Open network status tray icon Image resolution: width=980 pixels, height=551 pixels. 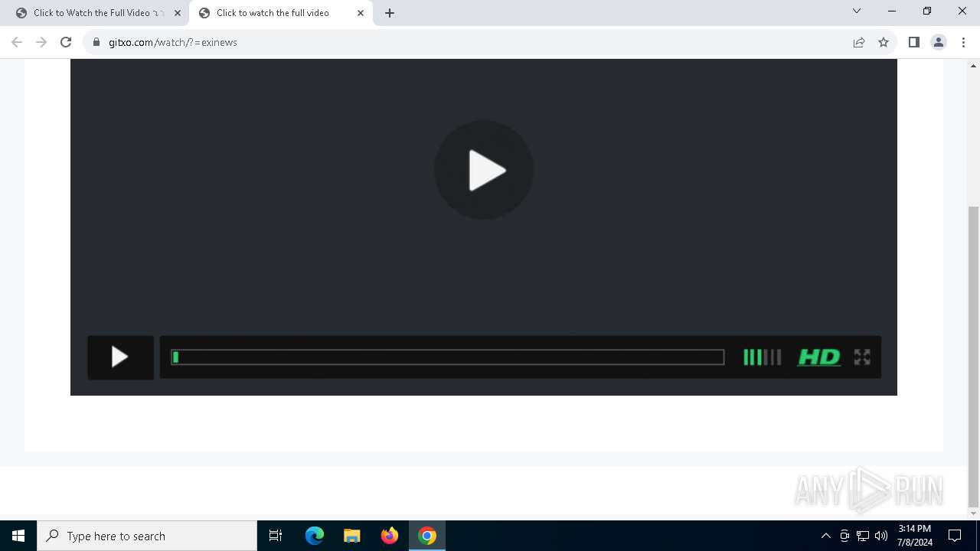863,536
